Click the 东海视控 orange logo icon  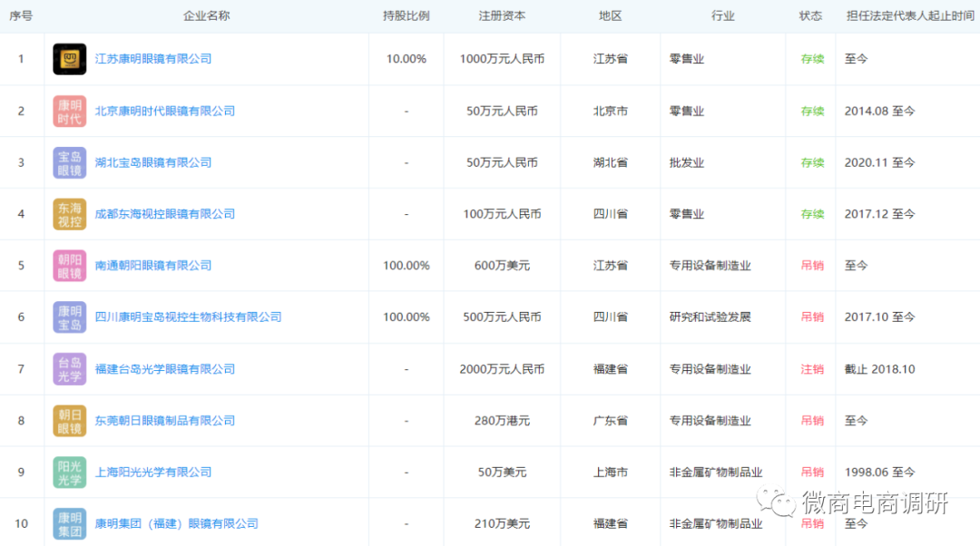coord(69,213)
